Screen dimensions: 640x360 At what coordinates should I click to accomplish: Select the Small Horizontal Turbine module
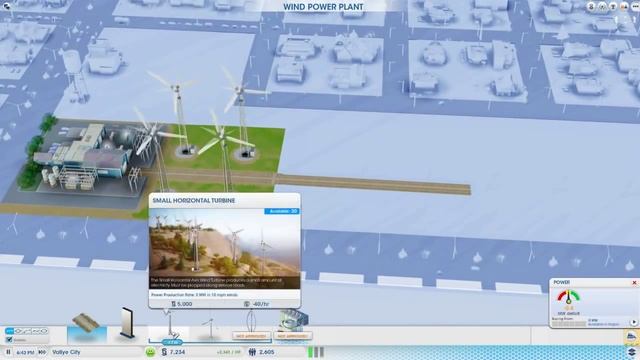[x=169, y=327]
